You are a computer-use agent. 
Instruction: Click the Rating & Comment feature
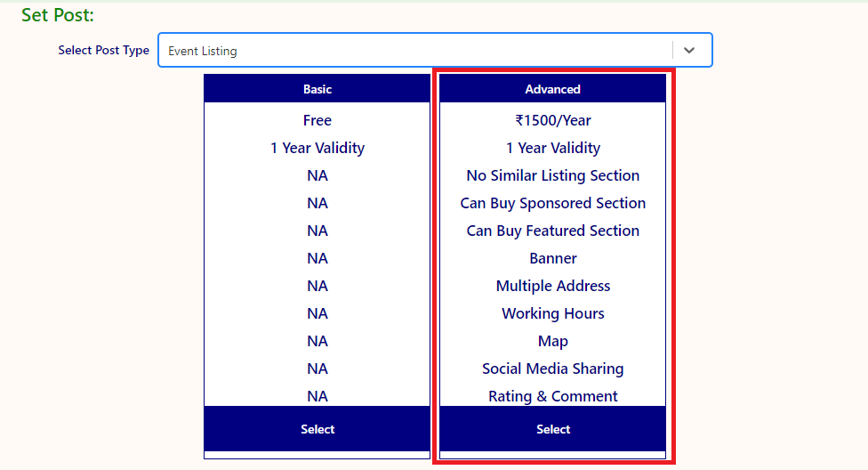[552, 396]
